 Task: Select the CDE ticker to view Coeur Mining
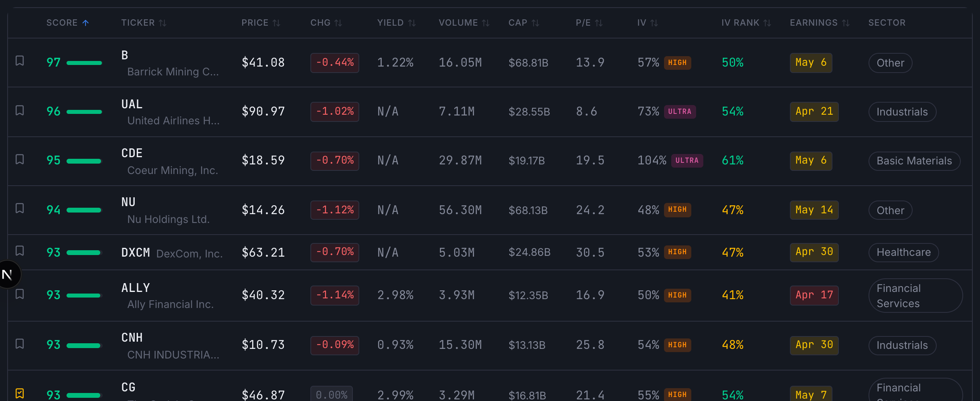point(132,153)
